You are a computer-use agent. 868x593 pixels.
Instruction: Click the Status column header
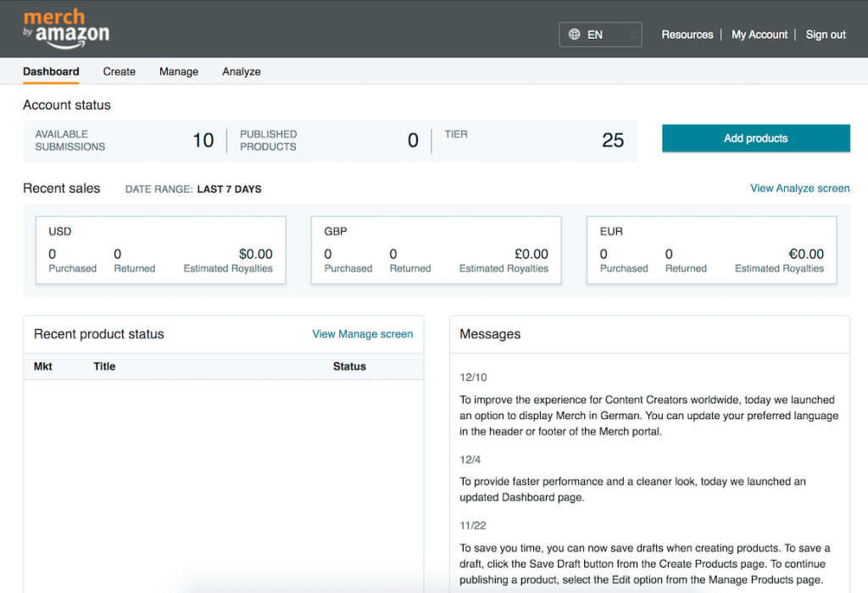tap(349, 366)
